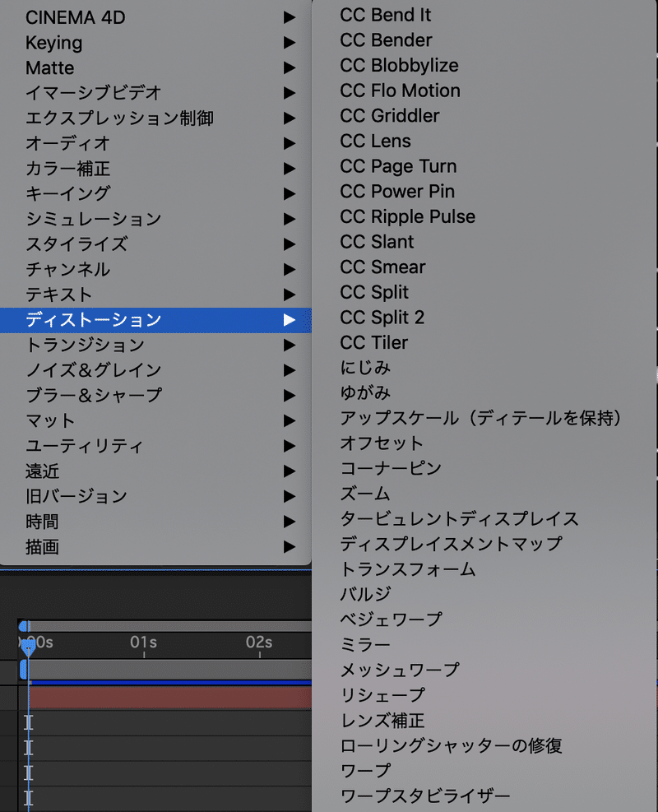Apply the CC Slant effect
This screenshot has width=658, height=812.
coord(484,242)
